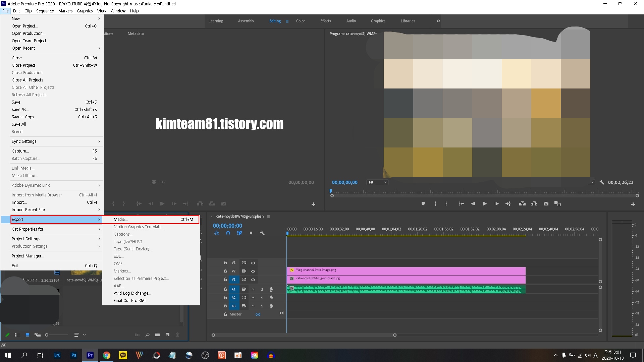
Task: Click the Add Marker icon in the Program monitor
Action: pos(423,204)
